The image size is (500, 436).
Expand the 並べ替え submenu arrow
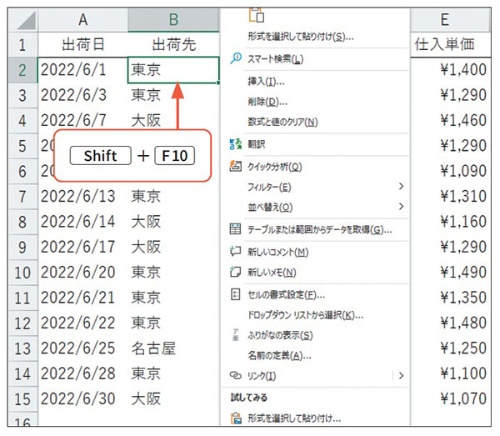click(401, 207)
